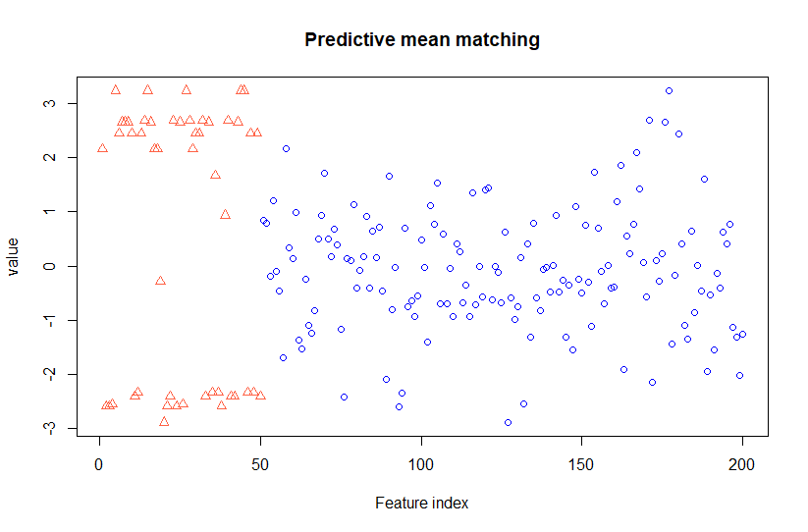Click the y-axis tick label -1
This screenshot has width=808, height=532.
click(x=58, y=320)
